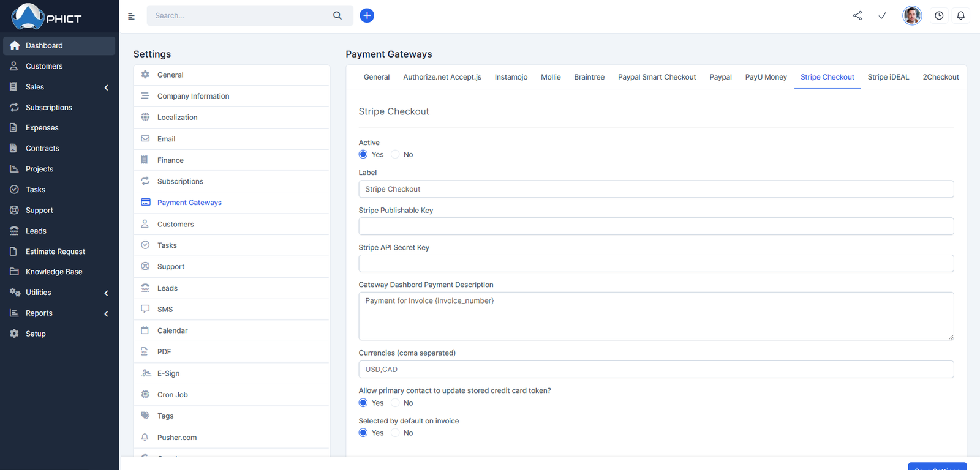This screenshot has height=470, width=980.
Task: Open the 2Checkout tab
Action: click(x=941, y=77)
